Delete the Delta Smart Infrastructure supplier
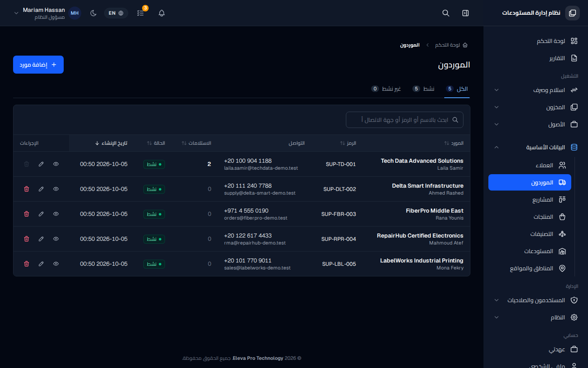 pos(27,189)
